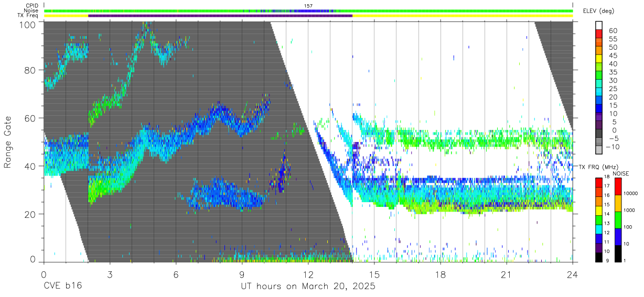Image resolution: width=644 pixels, height=297 pixels.
Task: Select red TX FRQ swatch between 17 and 18
Action: coord(599,182)
